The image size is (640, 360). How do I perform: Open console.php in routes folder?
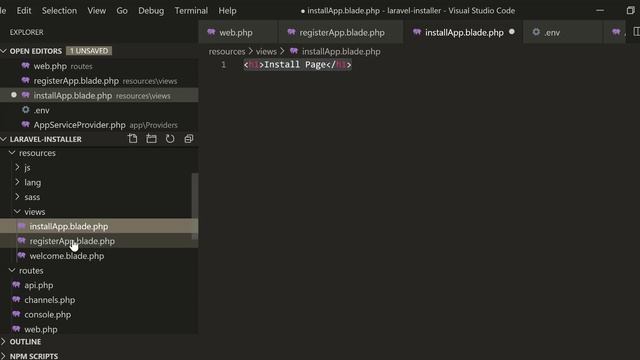tap(99, 314)
